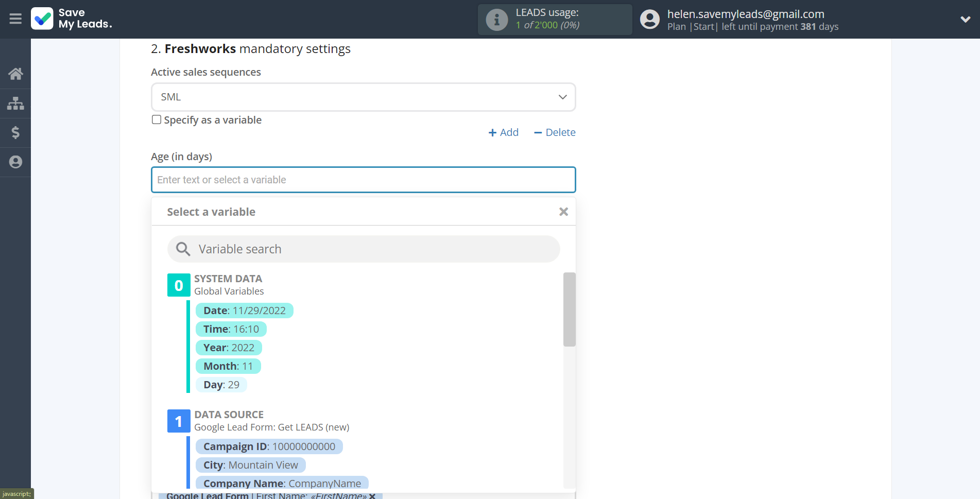Image resolution: width=980 pixels, height=499 pixels.
Task: Select the Year: 2022 variable
Action: 229,348
